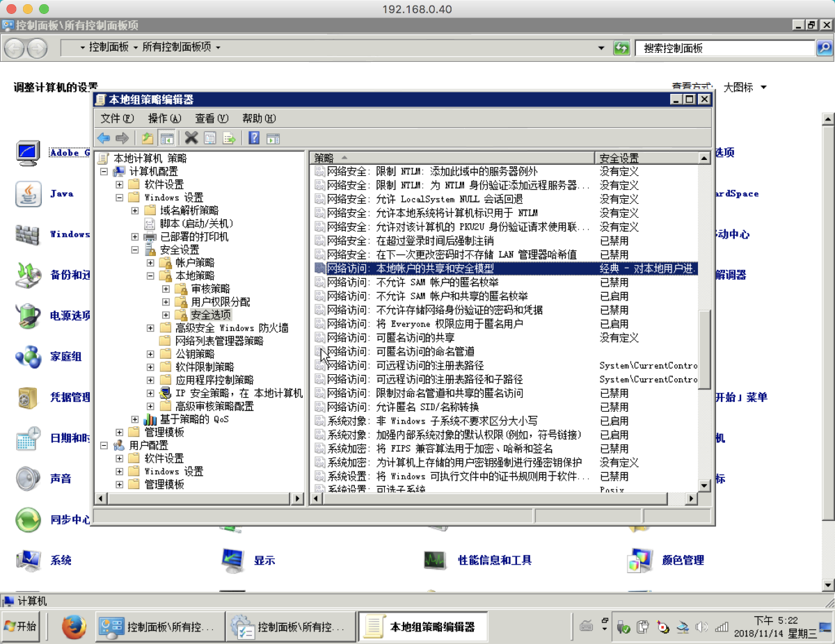Collapse the 安全设置 tree node
Image resolution: width=835 pixels, height=644 pixels.
[135, 250]
